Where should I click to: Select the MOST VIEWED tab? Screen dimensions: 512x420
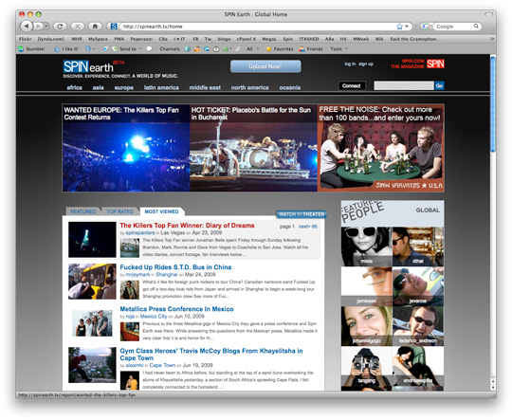[161, 211]
